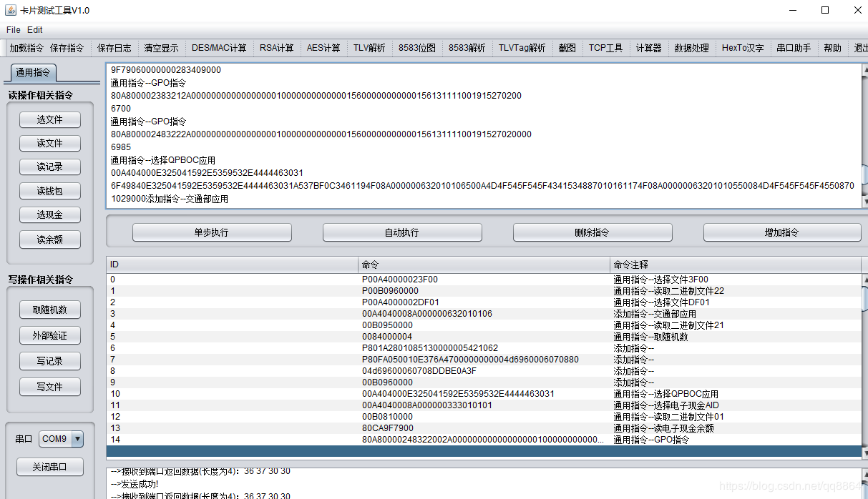Sort the table by the ID column header
This screenshot has width=868, height=499.
click(x=233, y=265)
